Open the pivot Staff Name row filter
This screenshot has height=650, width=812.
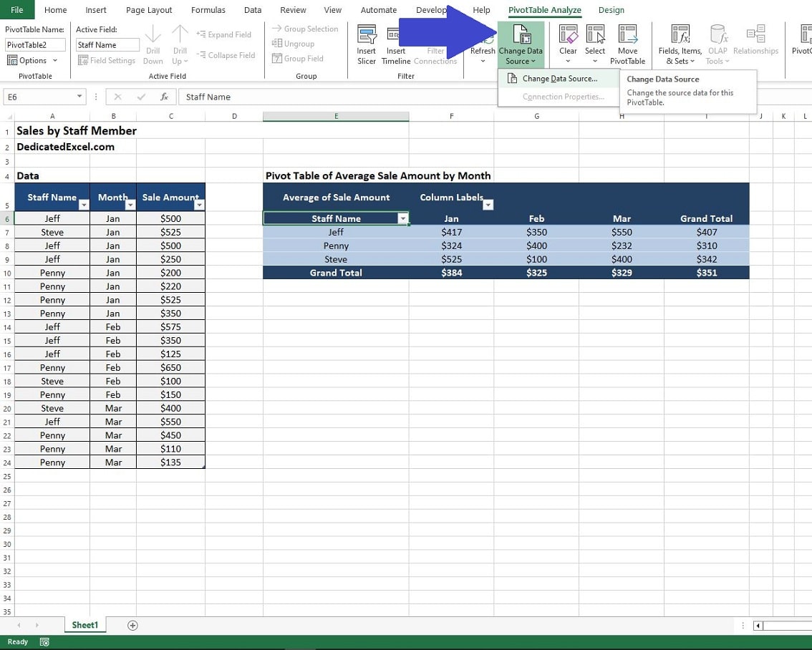(x=402, y=218)
